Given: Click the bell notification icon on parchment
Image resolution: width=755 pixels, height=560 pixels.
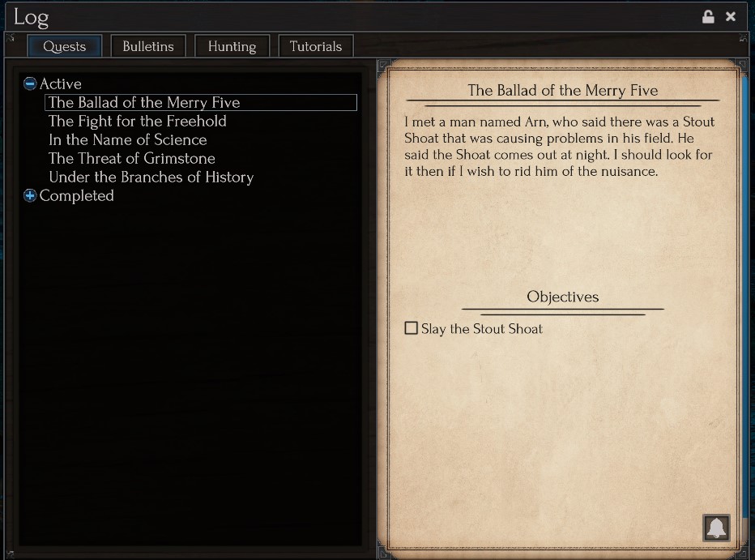Looking at the screenshot, I should pos(716,528).
